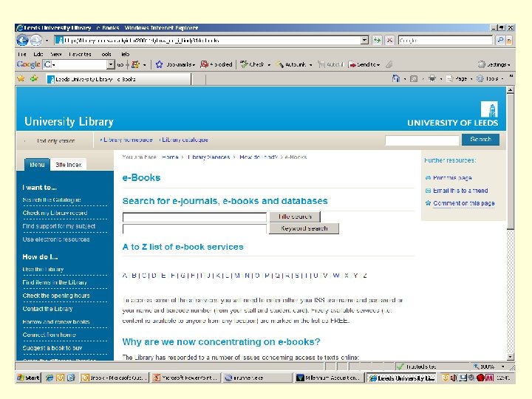The width and height of the screenshot is (532, 399).
Task: Expand the Google toolbar search field dropdown
Action: tap(111, 64)
